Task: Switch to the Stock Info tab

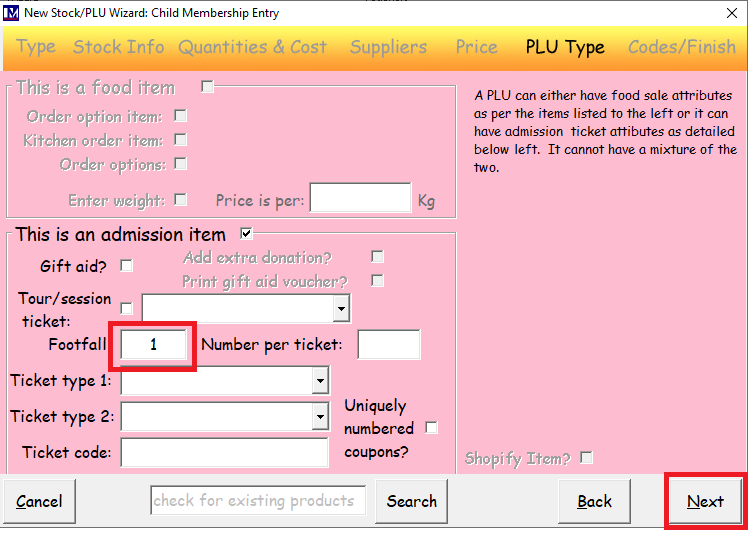Action: pyautogui.click(x=119, y=47)
